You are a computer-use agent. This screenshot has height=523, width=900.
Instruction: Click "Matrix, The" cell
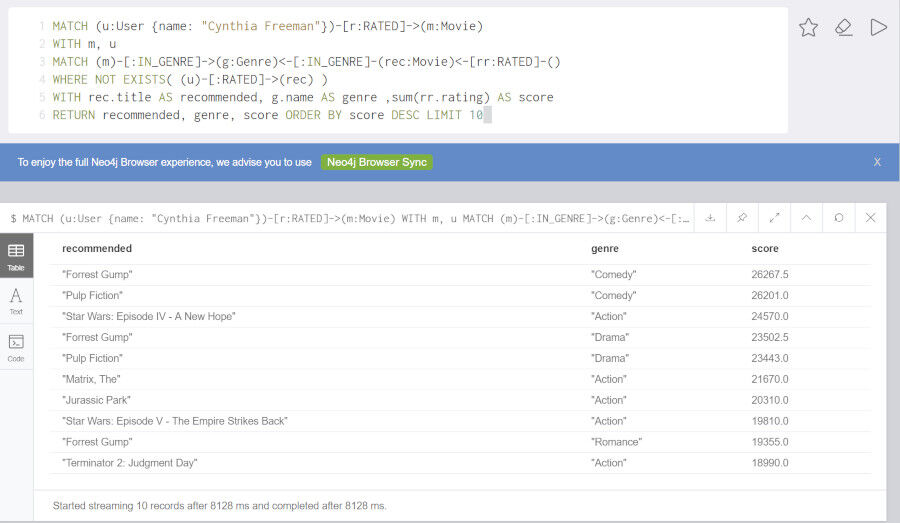(x=91, y=379)
